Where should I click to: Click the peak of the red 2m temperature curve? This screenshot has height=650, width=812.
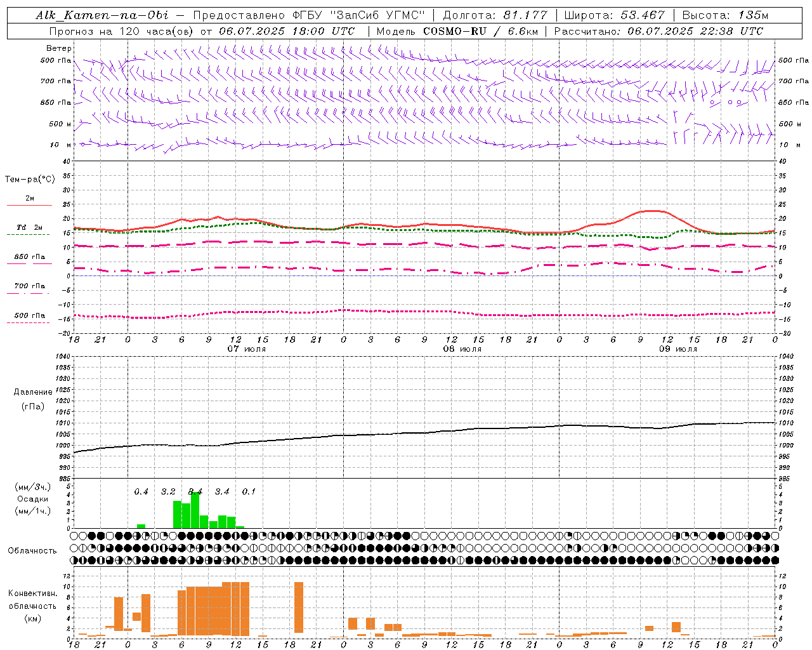652,211
